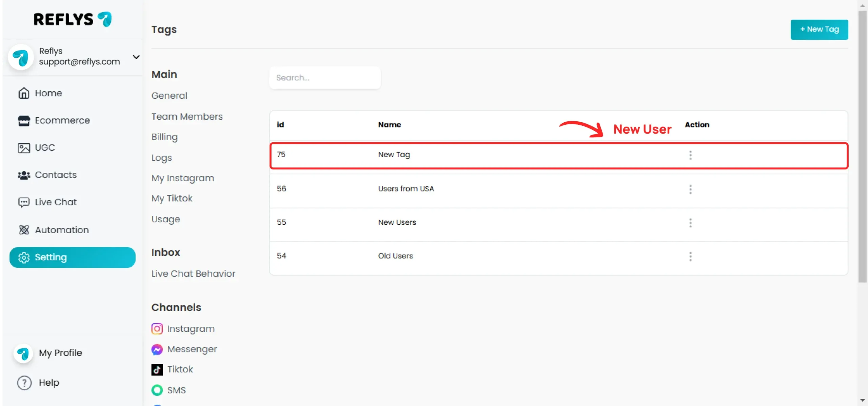Open Messenger channel settings
Image resolution: width=868 pixels, height=406 pixels.
pos(192,349)
